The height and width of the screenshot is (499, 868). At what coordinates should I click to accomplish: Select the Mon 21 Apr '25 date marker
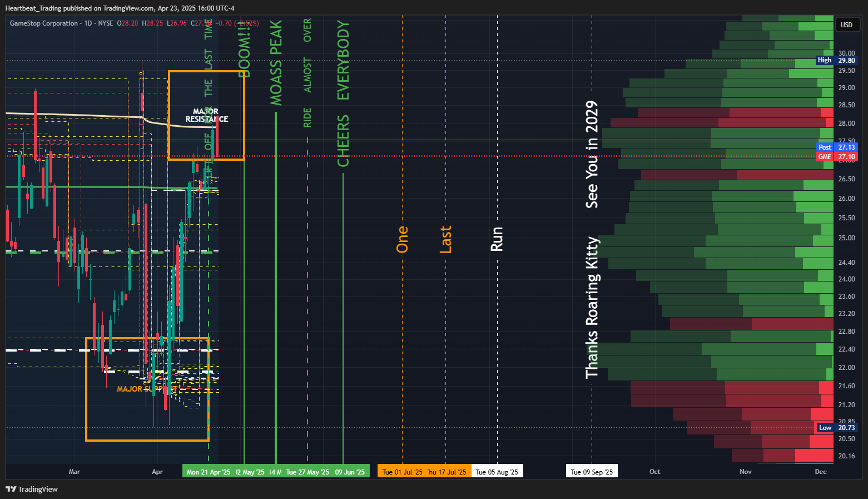click(x=209, y=472)
